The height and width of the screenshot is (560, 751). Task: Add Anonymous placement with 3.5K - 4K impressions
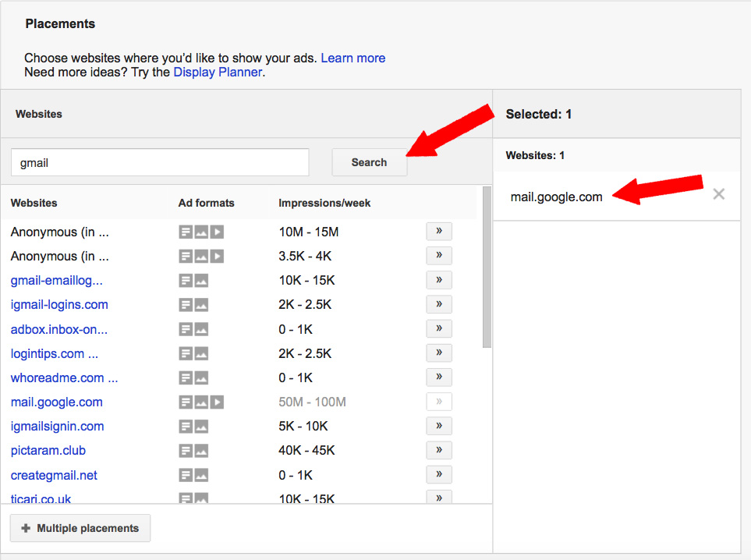click(x=439, y=255)
